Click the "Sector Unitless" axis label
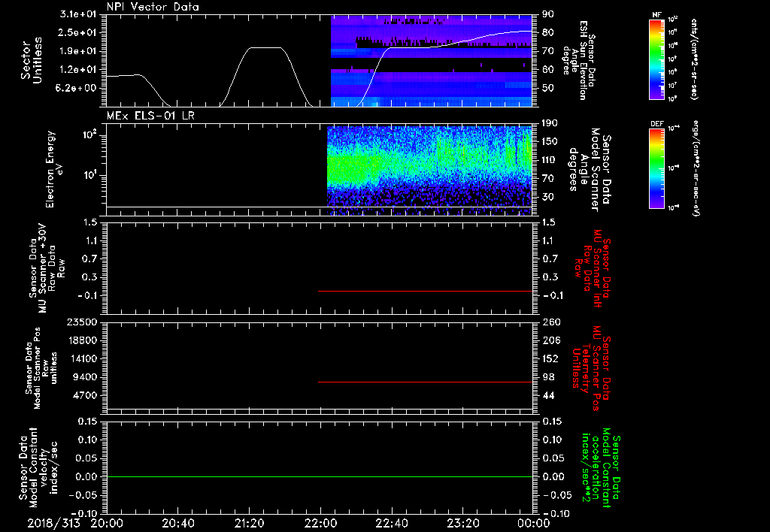Screen dimensions: 770x532 pyautogui.click(x=32, y=60)
